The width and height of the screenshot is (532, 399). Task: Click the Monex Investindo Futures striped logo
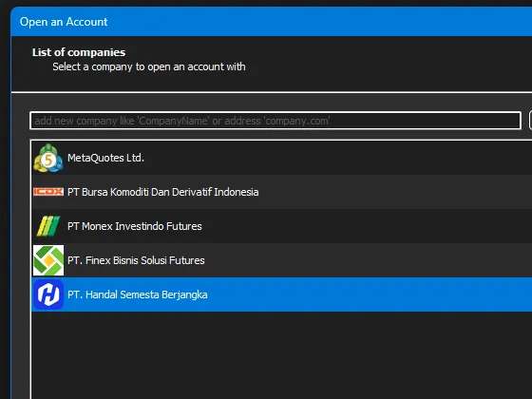point(48,226)
